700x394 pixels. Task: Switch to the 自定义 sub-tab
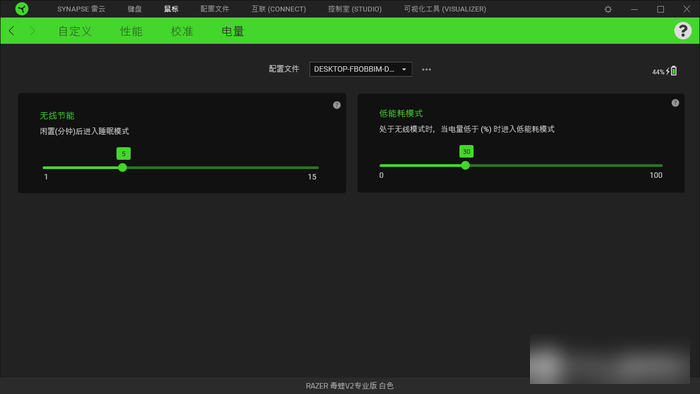[75, 31]
